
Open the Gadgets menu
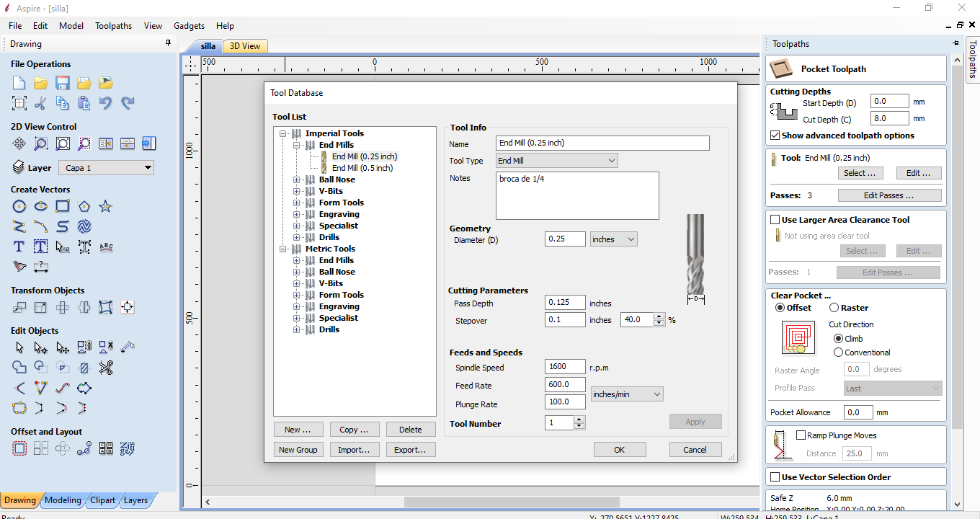coord(190,25)
